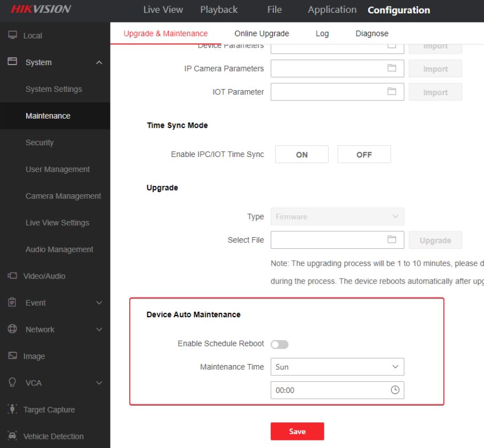Expand the VCA menu chevron
This screenshot has height=448, width=484.
pyautogui.click(x=99, y=383)
